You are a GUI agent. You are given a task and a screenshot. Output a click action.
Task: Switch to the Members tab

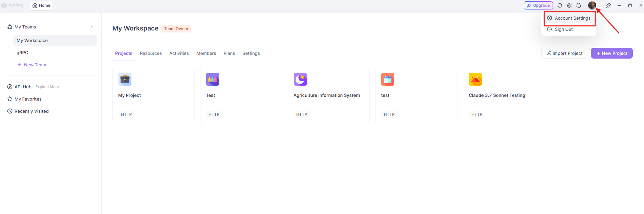click(x=206, y=53)
